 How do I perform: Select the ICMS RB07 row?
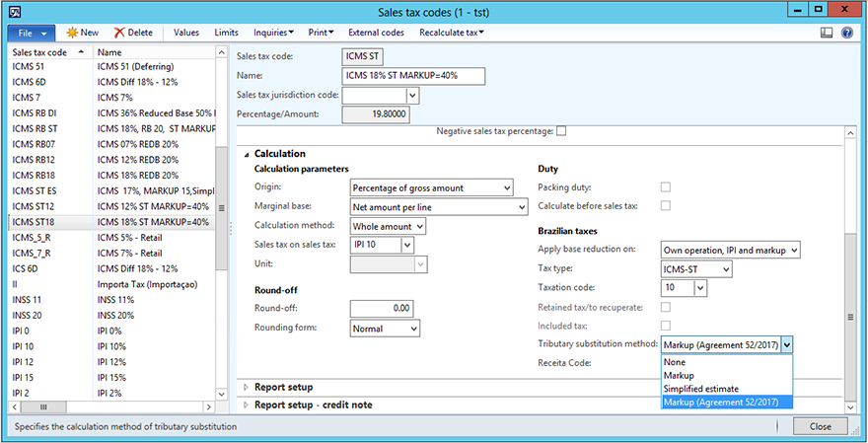[111, 144]
